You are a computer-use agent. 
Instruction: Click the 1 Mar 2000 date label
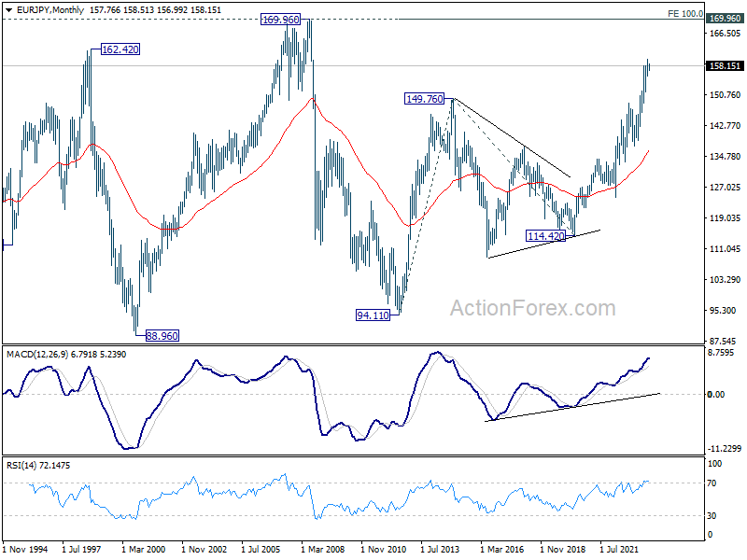coord(144,549)
